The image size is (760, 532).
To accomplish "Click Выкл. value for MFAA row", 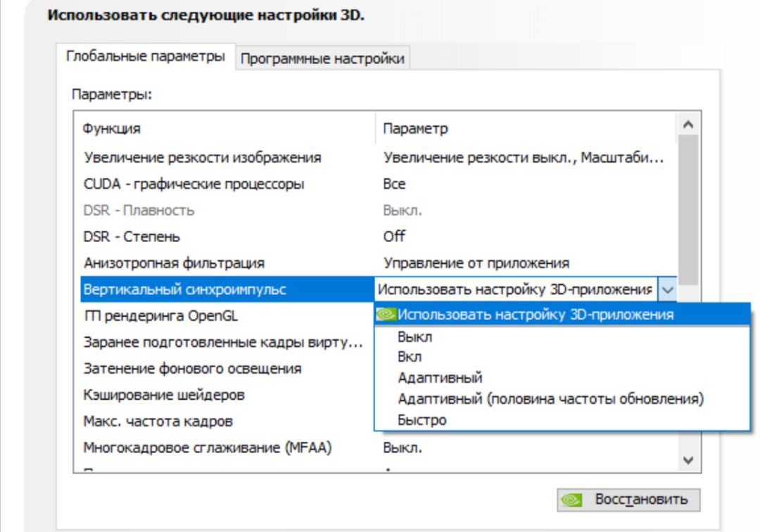I will coord(403,448).
